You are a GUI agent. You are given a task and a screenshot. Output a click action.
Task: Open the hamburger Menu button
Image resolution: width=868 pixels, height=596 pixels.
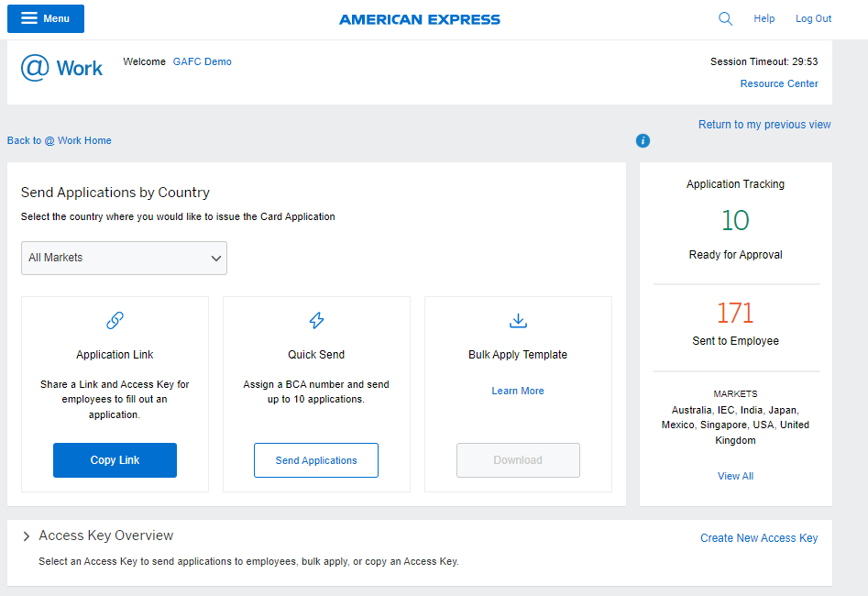[46, 18]
